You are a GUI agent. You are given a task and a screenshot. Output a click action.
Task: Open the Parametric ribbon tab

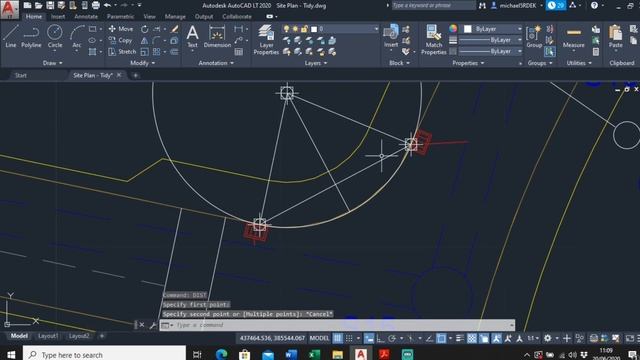point(120,17)
